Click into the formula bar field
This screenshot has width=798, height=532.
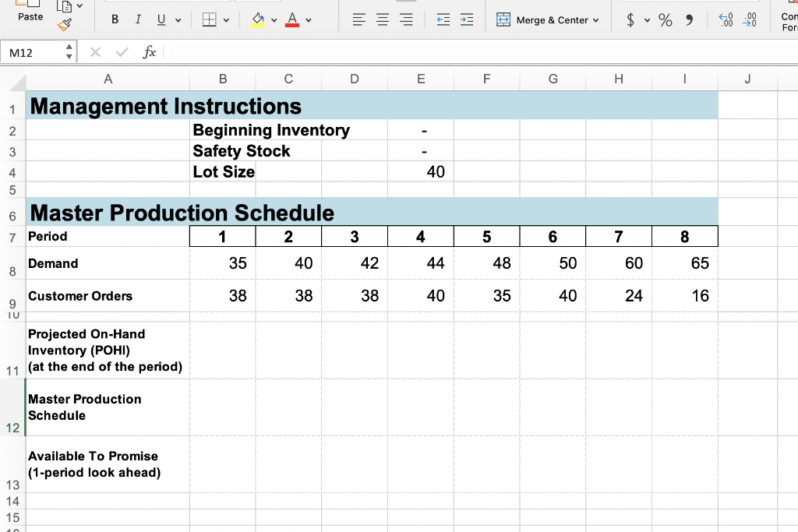pos(481,52)
